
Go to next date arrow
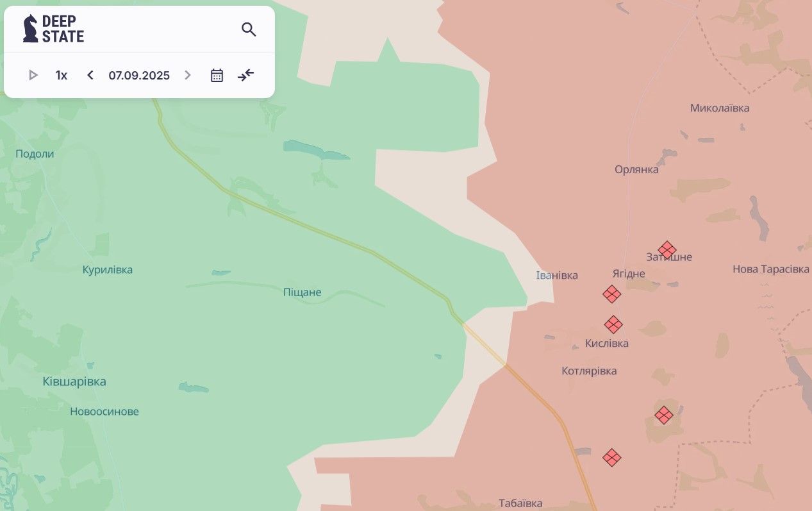(188, 75)
